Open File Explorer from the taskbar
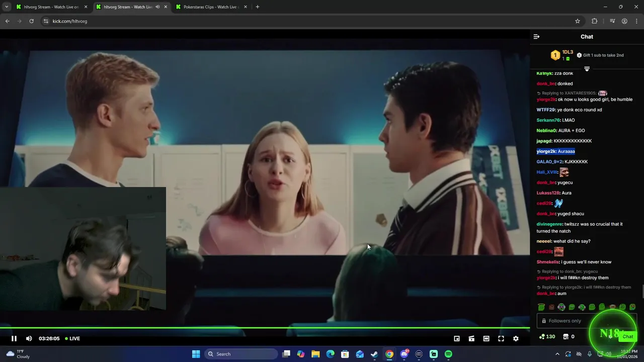 pos(315,354)
